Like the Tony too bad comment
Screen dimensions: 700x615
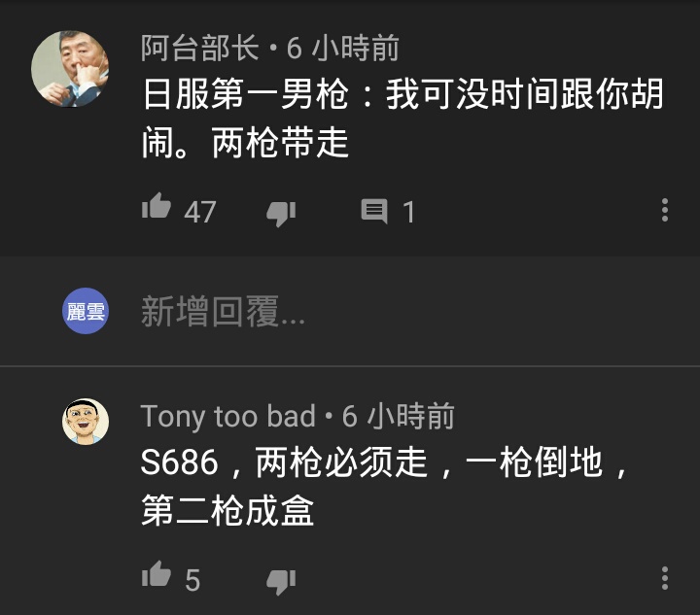tap(157, 574)
